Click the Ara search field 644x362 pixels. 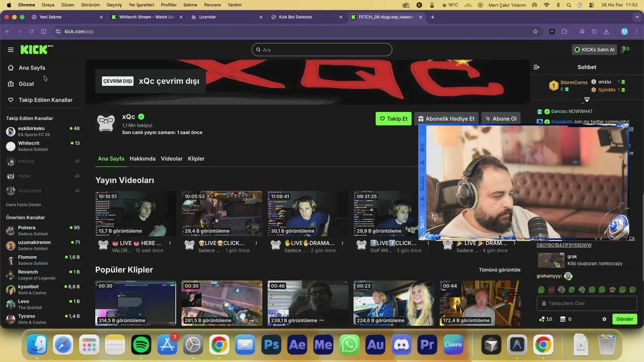tap(322, 50)
